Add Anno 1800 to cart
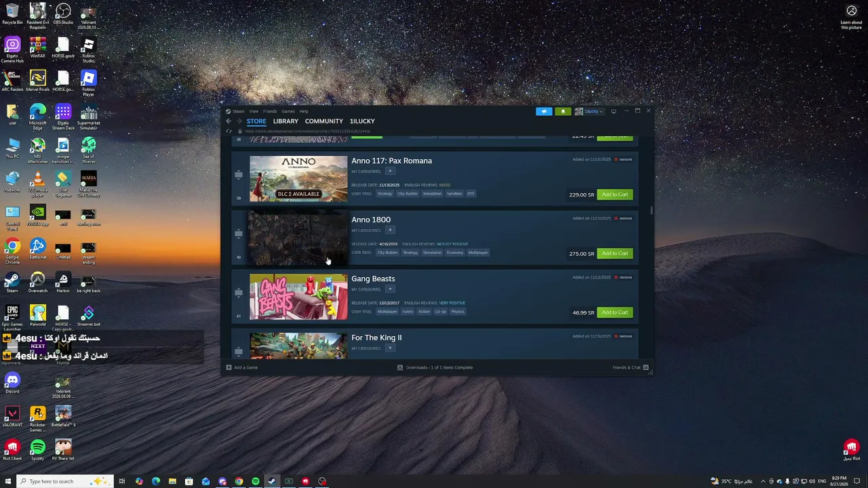The width and height of the screenshot is (868, 488). (x=615, y=253)
